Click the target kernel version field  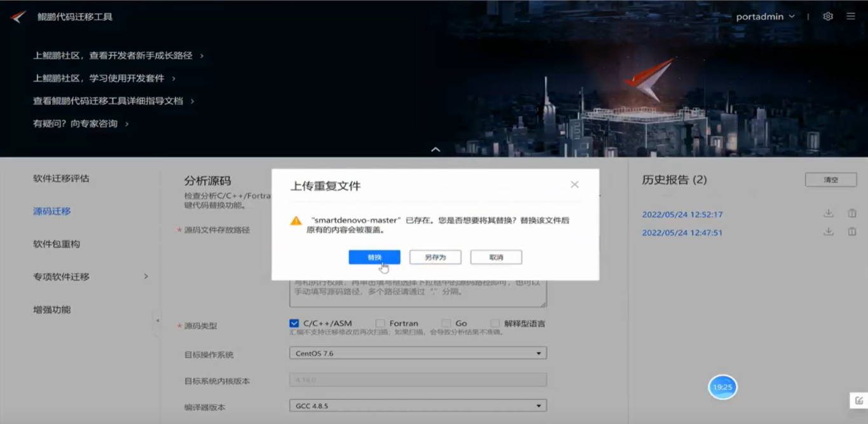pos(418,380)
